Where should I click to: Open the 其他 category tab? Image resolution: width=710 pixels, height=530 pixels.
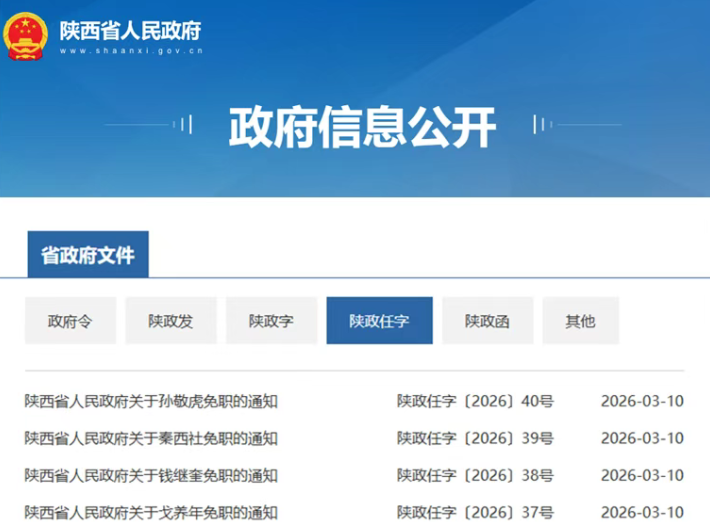coord(580,321)
